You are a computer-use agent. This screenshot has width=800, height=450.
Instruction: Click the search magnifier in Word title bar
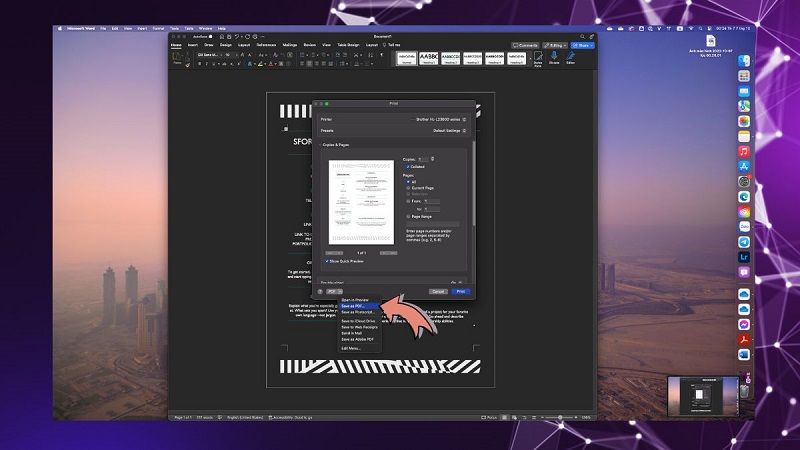[582, 37]
